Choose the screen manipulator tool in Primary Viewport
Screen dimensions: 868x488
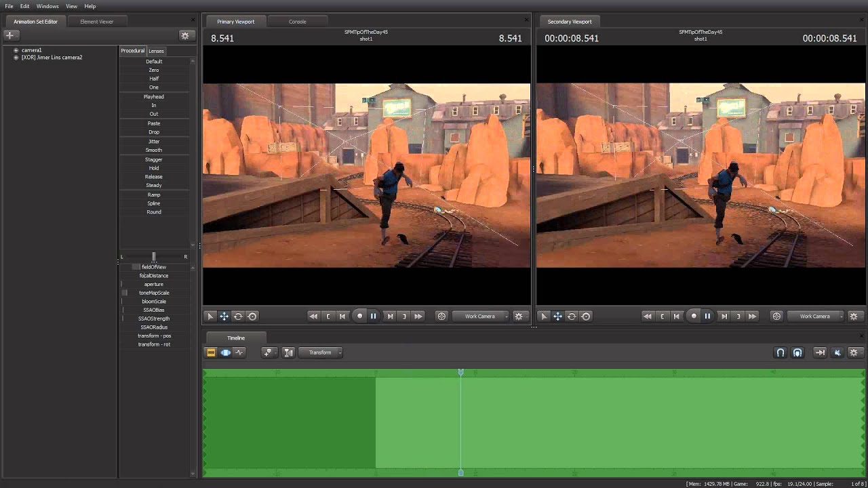pos(252,316)
